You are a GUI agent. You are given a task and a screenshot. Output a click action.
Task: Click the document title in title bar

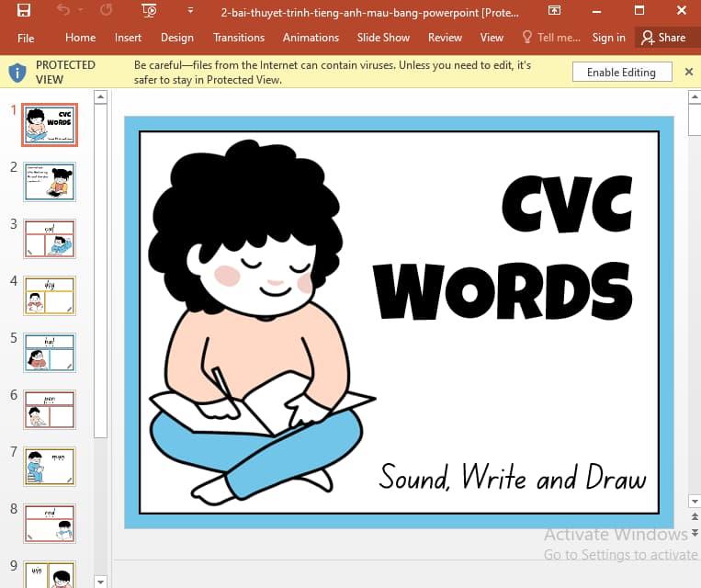pos(369,13)
